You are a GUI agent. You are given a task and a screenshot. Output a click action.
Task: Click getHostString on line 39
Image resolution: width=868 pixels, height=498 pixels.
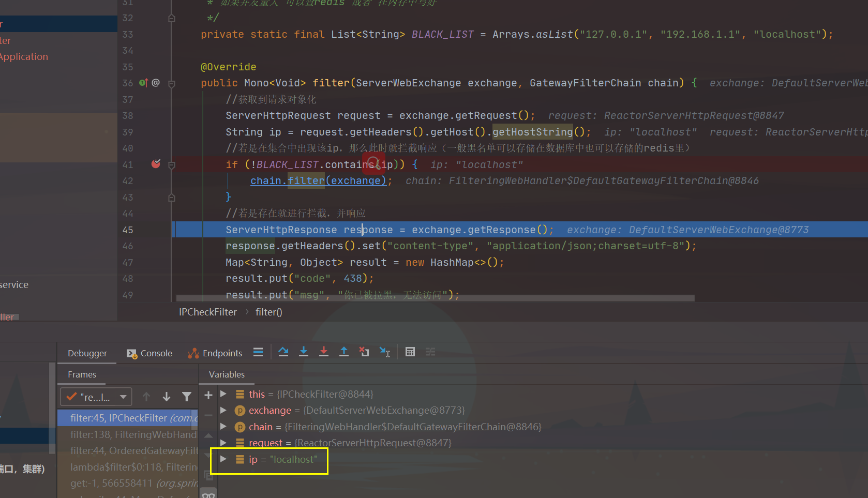click(x=532, y=132)
